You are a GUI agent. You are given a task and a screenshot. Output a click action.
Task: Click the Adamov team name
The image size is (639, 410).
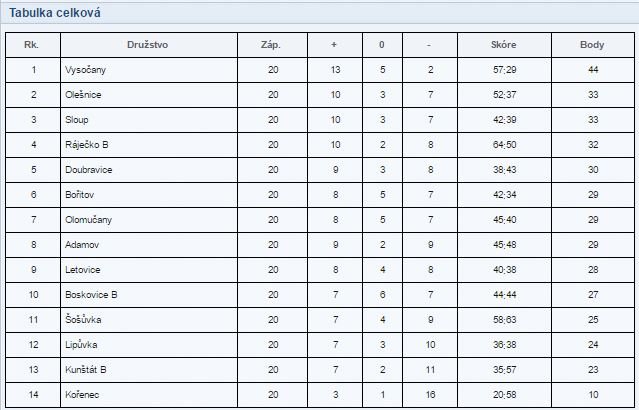coord(82,245)
